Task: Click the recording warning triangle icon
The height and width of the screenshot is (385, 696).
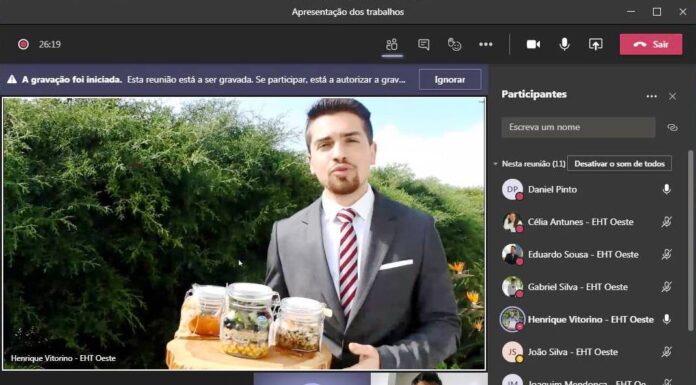Action: (12, 79)
